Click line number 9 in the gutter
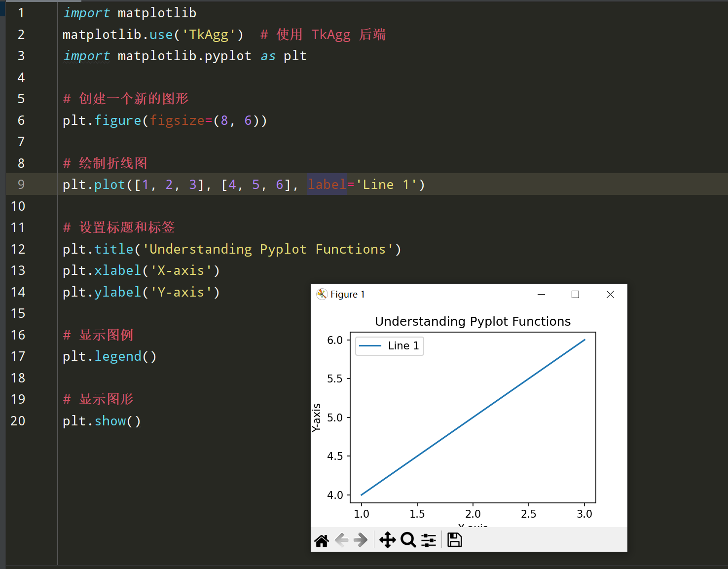This screenshot has width=728, height=569. click(21, 185)
